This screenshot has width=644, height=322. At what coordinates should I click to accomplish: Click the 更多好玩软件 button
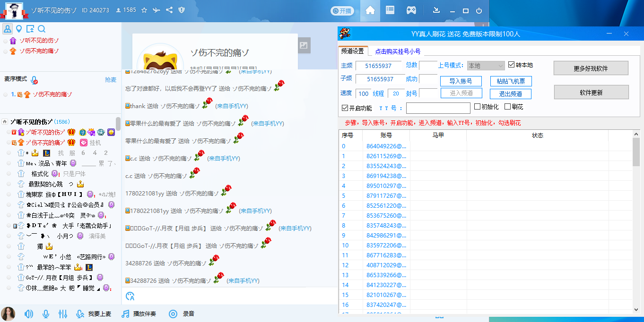click(591, 68)
